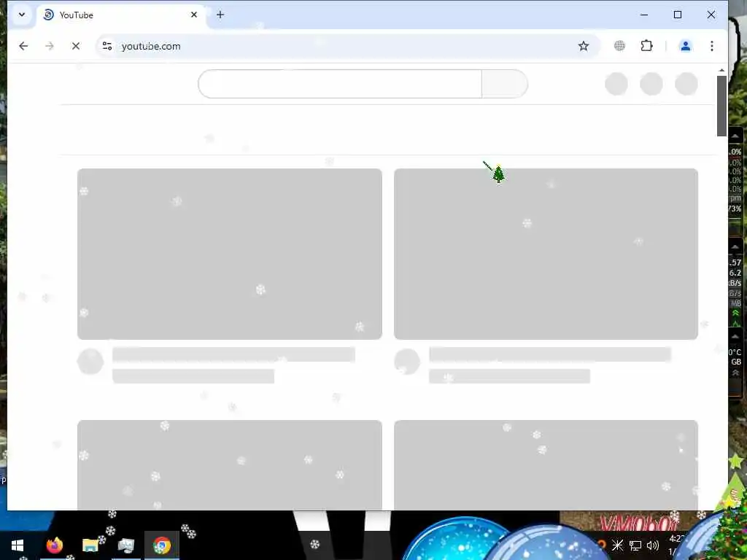Open the volume control in system tray
The height and width of the screenshot is (560, 747).
point(653,545)
